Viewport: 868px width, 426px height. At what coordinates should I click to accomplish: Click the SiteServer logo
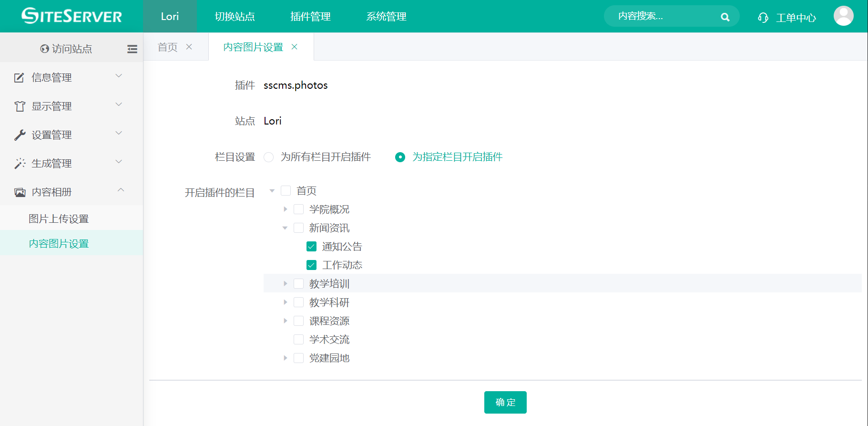pos(71,16)
